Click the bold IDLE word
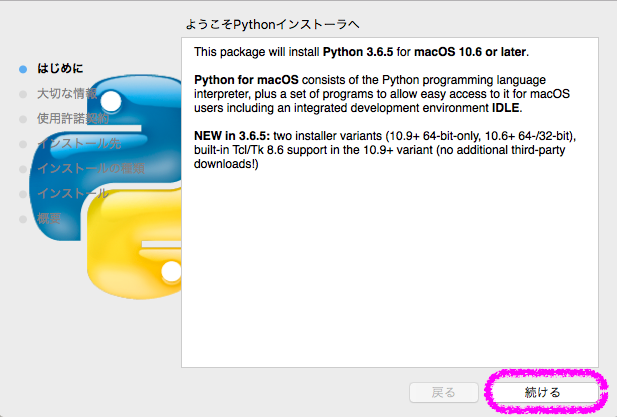Screen dimensions: 617x417 click(506, 108)
